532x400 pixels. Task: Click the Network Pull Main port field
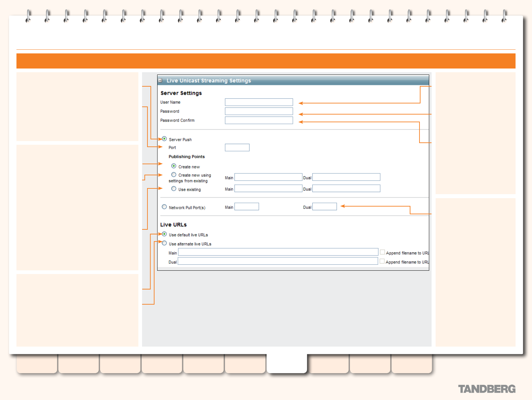pos(247,207)
